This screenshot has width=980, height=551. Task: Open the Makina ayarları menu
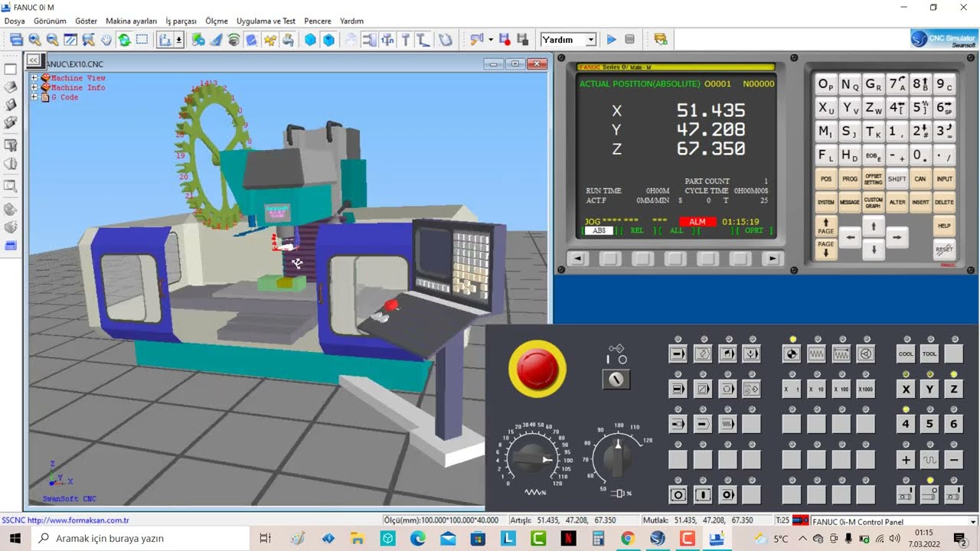click(x=131, y=21)
